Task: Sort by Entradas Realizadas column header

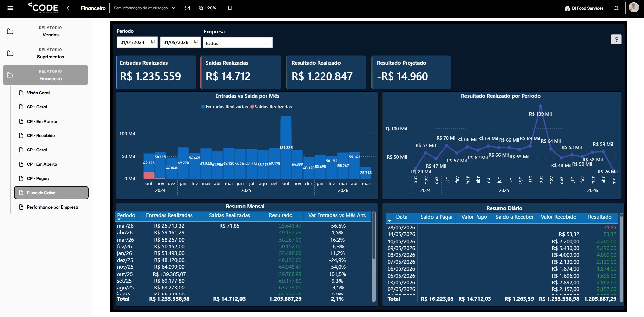Action: pyautogui.click(x=169, y=215)
